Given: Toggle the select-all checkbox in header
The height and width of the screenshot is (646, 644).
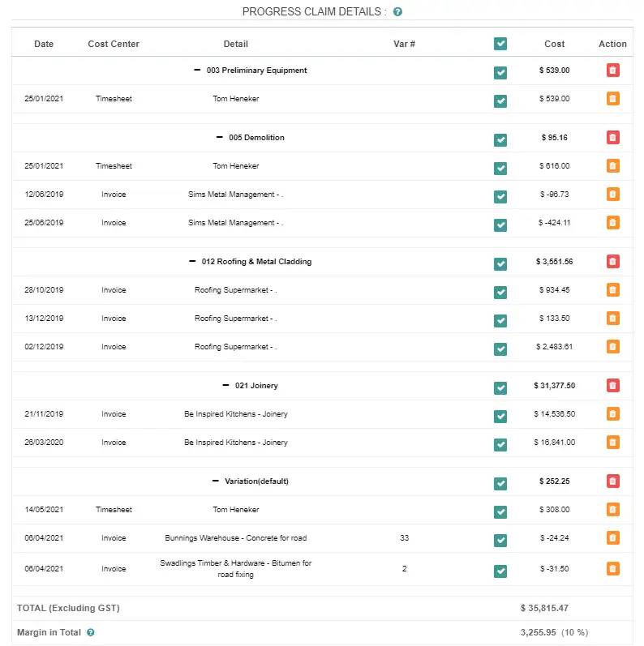Looking at the screenshot, I should (x=500, y=44).
